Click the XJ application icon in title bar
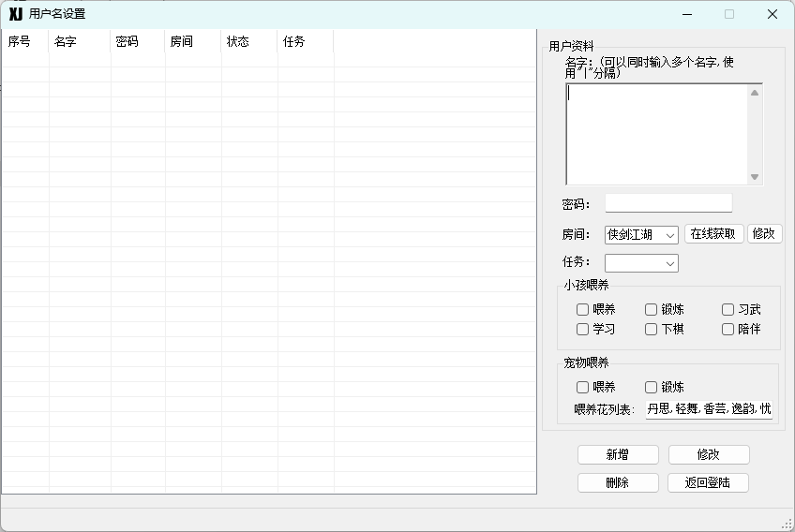 (x=16, y=14)
